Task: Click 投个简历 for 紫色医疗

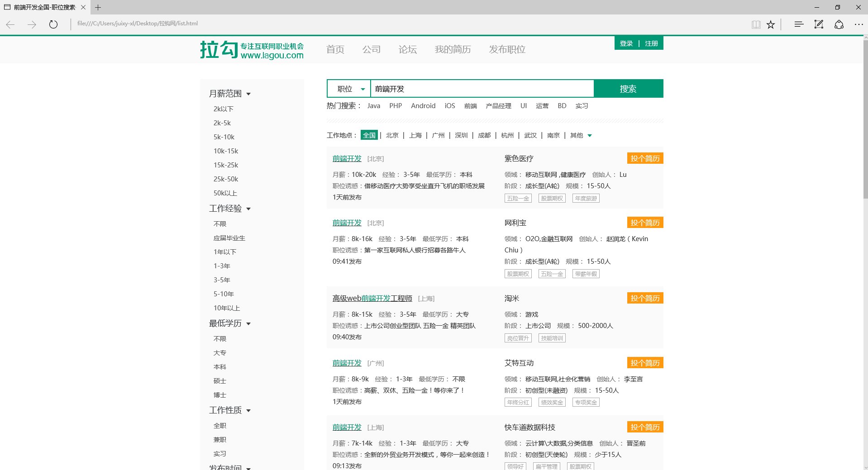Action: (x=645, y=158)
